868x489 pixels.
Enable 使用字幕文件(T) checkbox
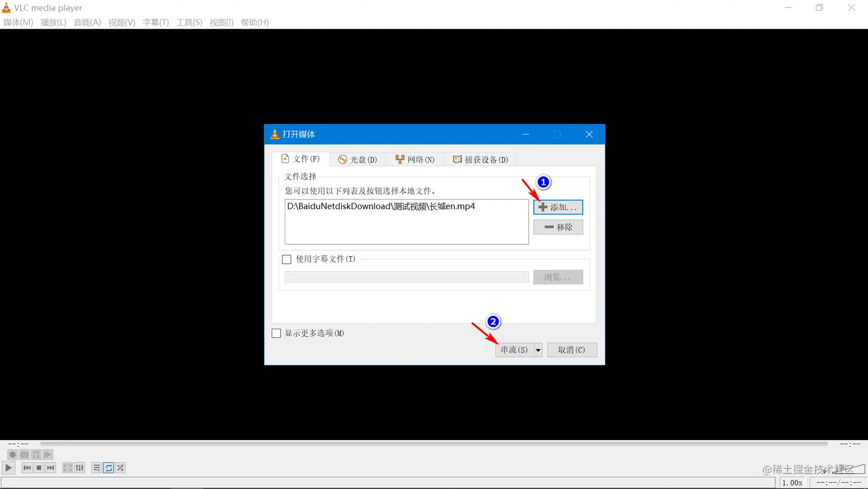[286, 259]
